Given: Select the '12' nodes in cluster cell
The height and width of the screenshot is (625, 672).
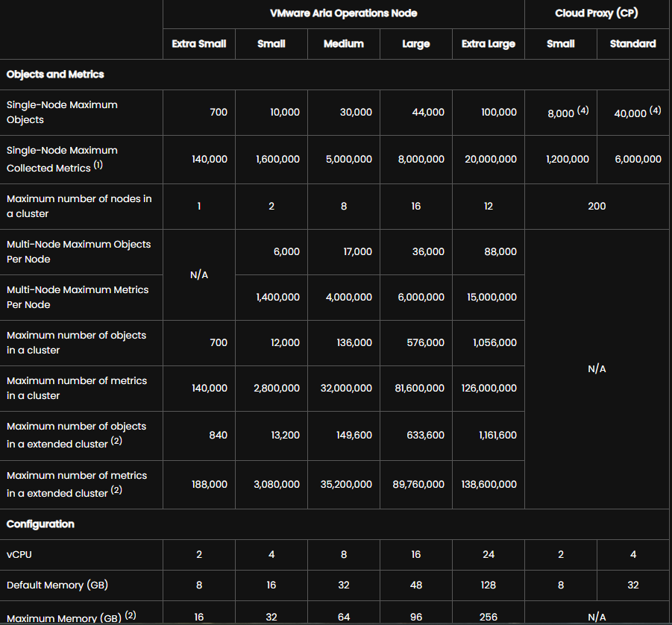Looking at the screenshot, I should tap(488, 206).
